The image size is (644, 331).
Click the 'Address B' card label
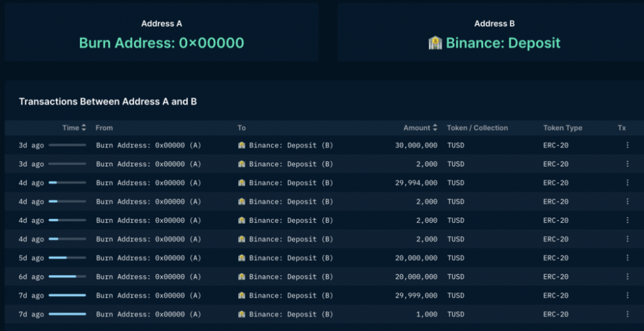(x=494, y=23)
